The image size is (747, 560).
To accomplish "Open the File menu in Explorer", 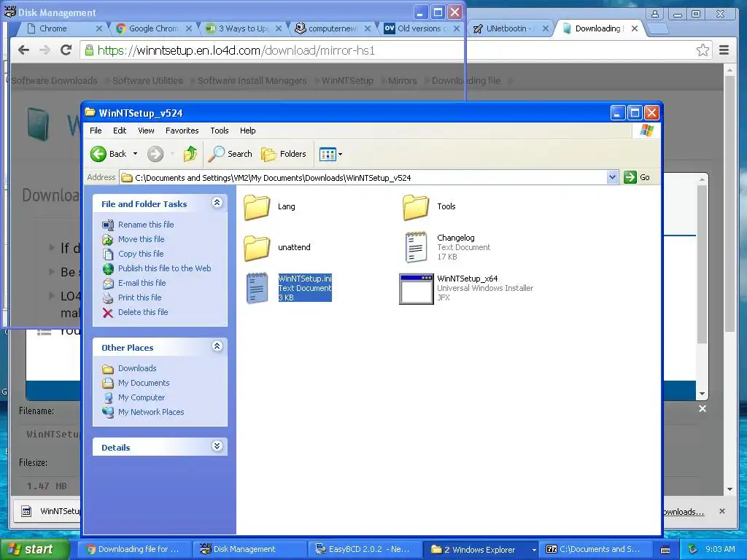I will 96,131.
